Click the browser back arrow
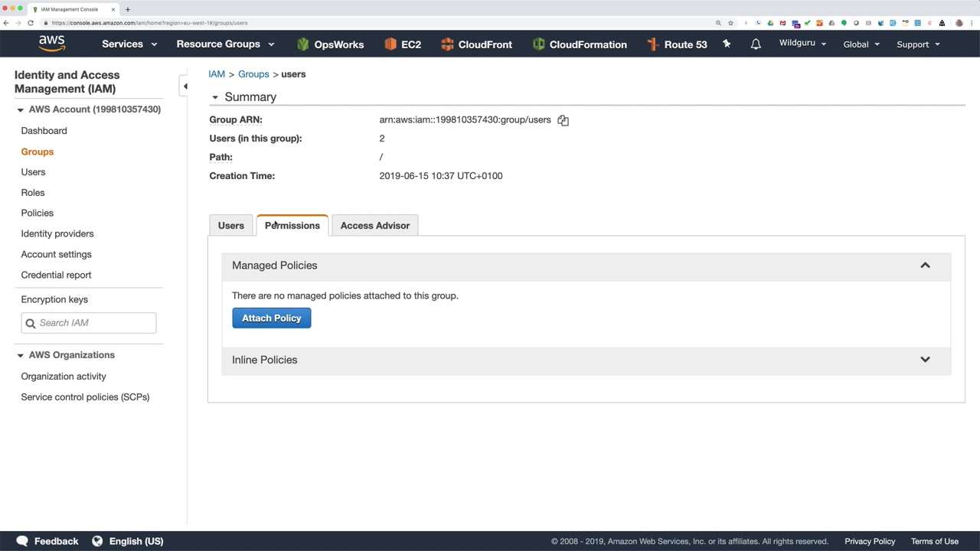980x551 pixels. [6, 23]
